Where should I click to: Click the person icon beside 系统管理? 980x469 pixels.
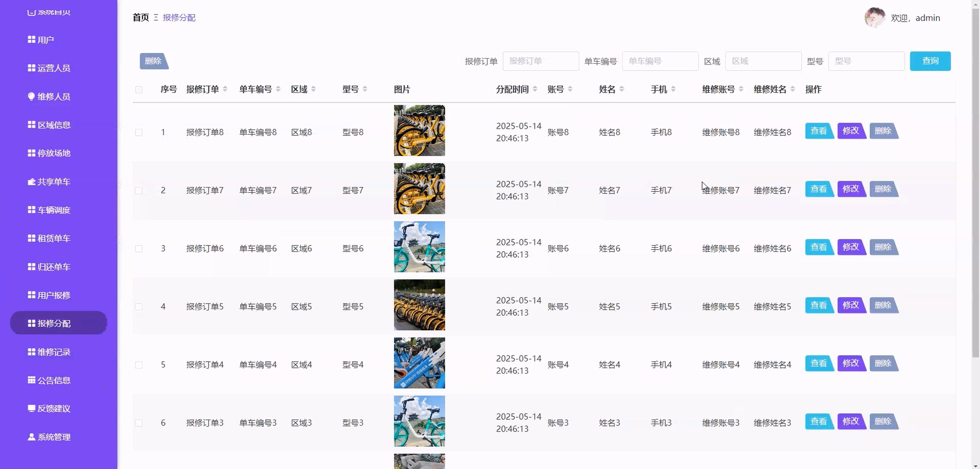coord(31,437)
